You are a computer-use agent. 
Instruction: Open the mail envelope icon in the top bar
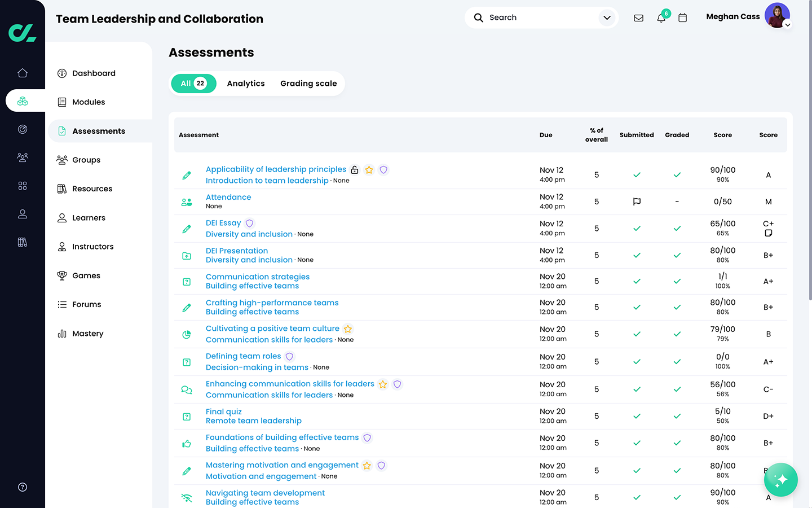tap(638, 17)
